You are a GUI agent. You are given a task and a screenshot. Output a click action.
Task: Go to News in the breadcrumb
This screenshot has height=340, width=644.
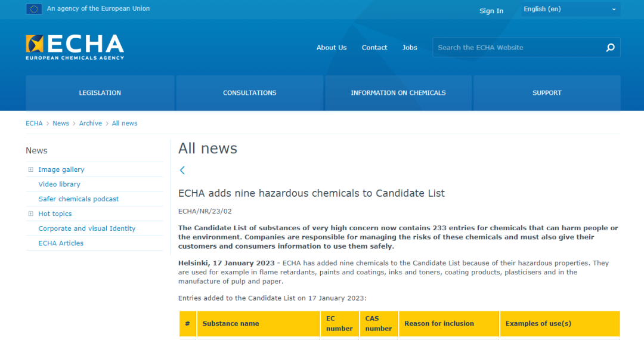tap(61, 123)
